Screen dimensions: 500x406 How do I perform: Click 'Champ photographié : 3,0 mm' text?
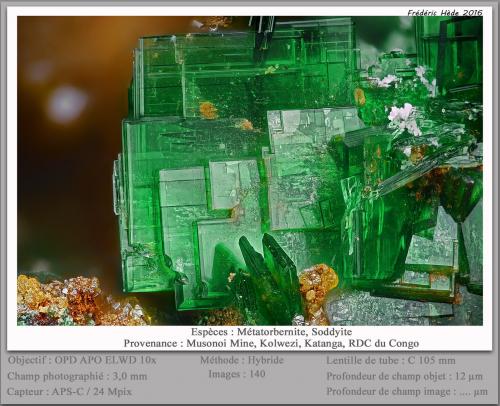77,376
